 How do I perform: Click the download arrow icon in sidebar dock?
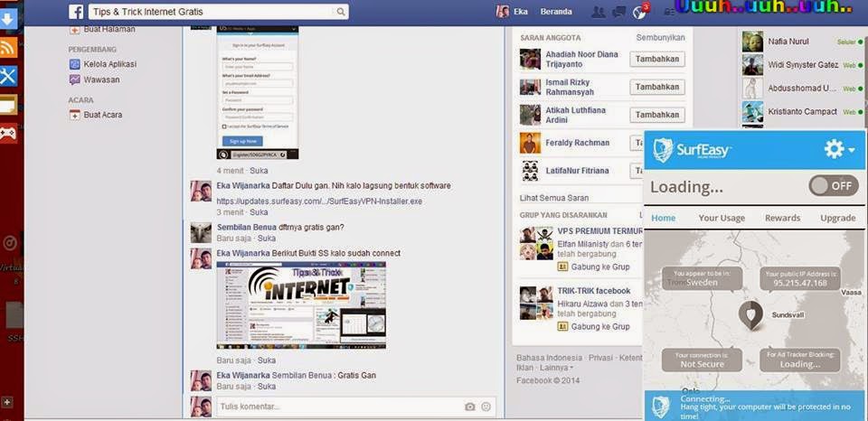coord(8,19)
